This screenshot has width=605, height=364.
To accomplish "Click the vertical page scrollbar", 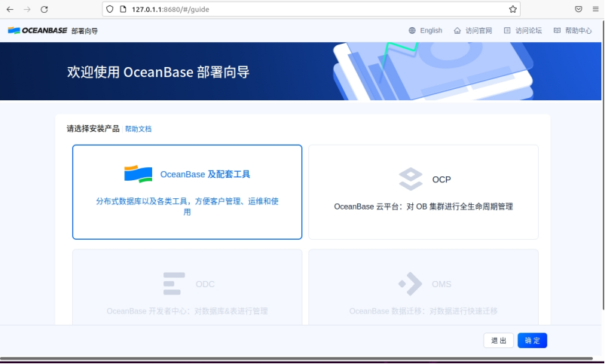I will [603, 166].
